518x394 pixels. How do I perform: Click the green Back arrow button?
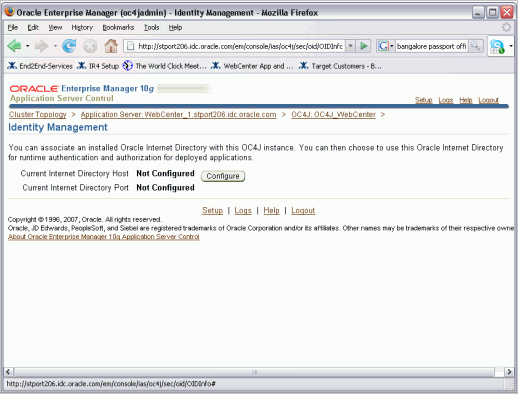pos(14,46)
